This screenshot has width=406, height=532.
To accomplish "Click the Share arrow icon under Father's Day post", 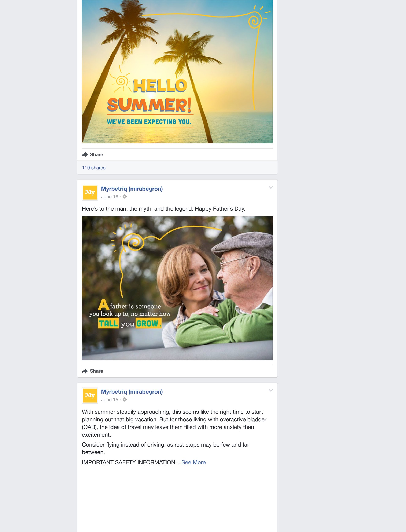I will [x=85, y=371].
